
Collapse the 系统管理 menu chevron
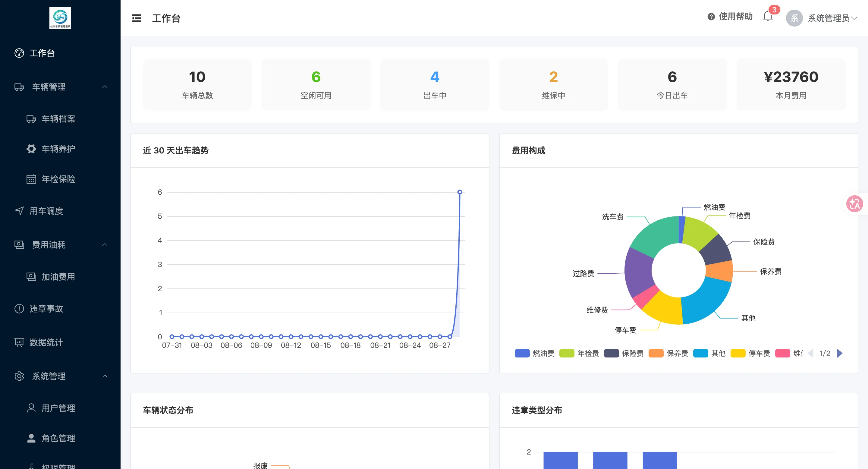click(x=105, y=376)
